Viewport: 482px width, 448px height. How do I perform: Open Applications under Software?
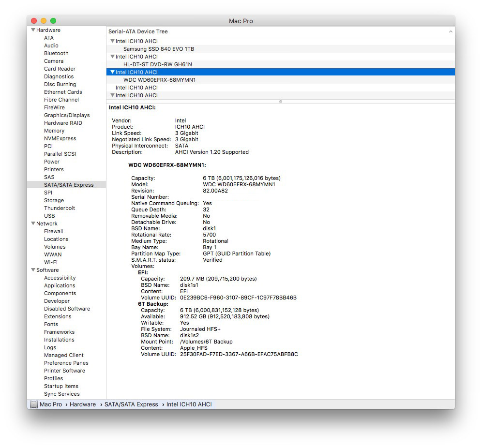(x=60, y=285)
